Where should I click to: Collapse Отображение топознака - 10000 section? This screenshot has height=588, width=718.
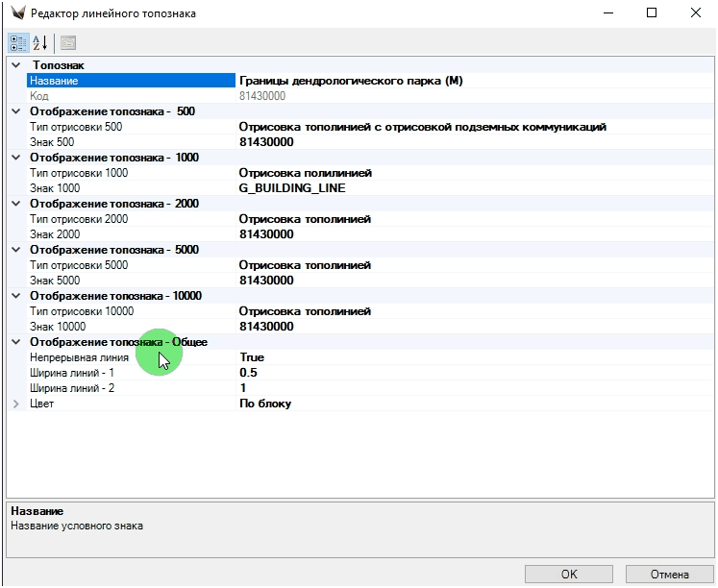(15, 296)
